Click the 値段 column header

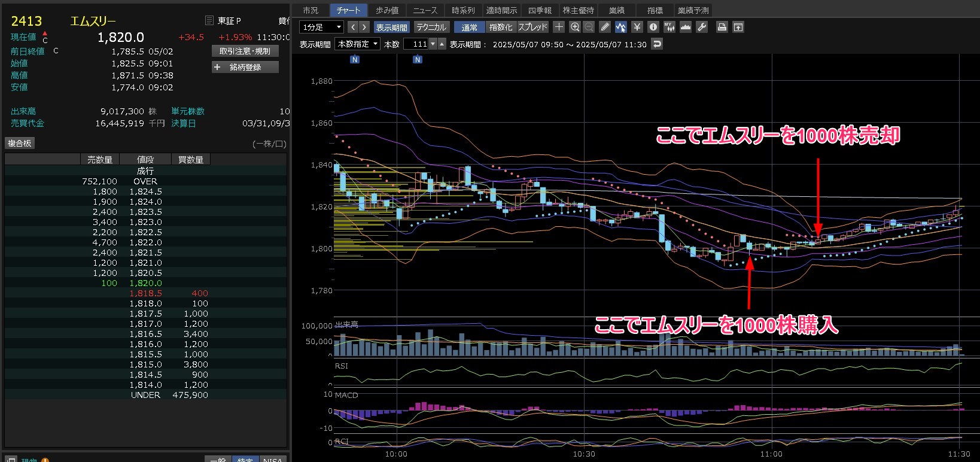coord(145,160)
